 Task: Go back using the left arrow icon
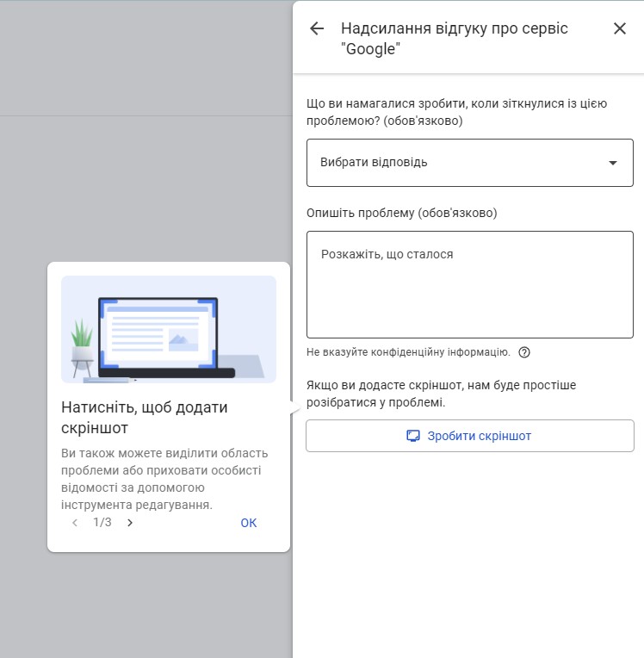coord(317,28)
